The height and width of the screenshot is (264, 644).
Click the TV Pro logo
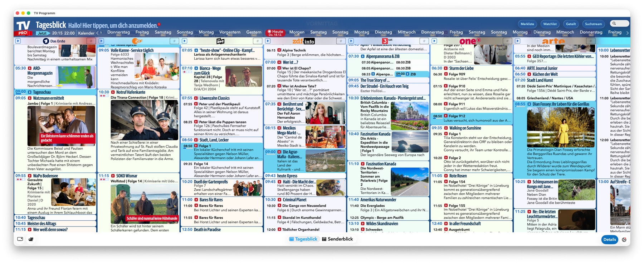coord(23,28)
